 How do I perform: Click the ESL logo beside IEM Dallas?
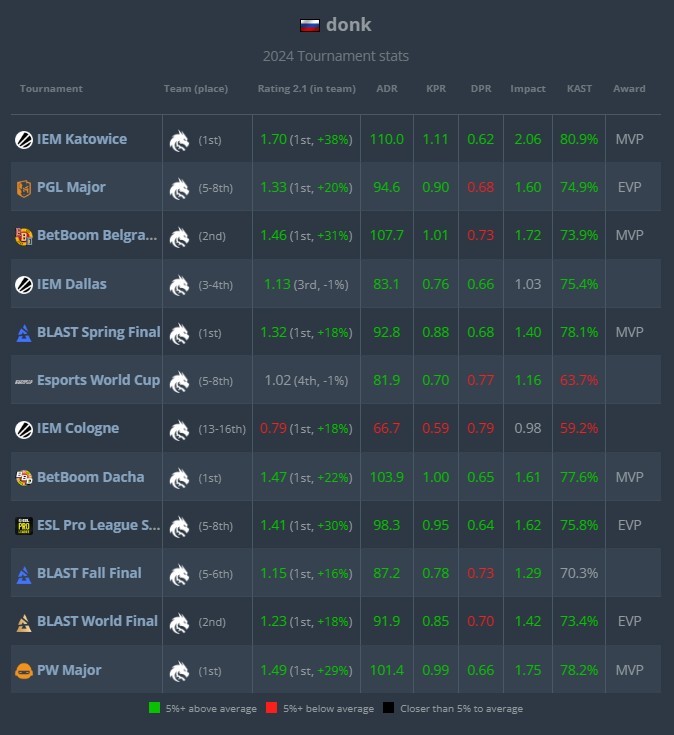point(24,285)
